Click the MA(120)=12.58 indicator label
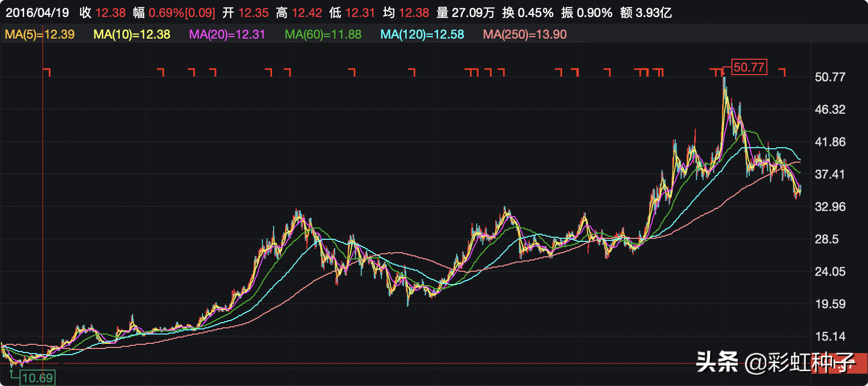868x386 pixels. pyautogui.click(x=422, y=34)
